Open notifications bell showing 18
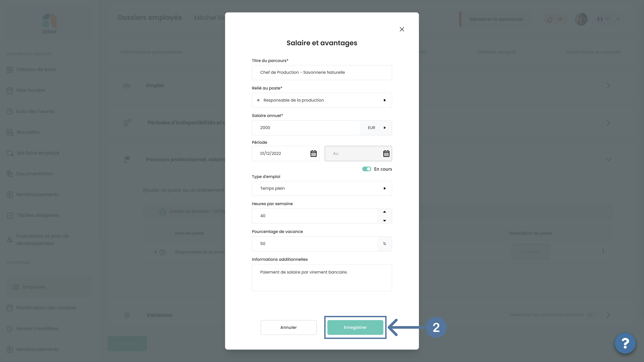 pos(555,19)
